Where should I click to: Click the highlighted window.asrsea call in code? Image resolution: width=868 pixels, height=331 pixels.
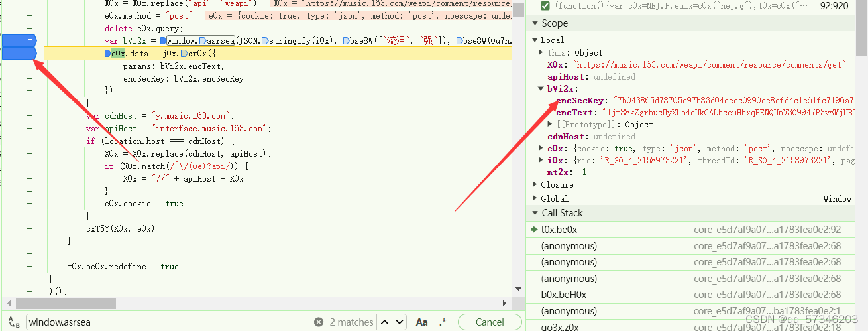[201, 41]
